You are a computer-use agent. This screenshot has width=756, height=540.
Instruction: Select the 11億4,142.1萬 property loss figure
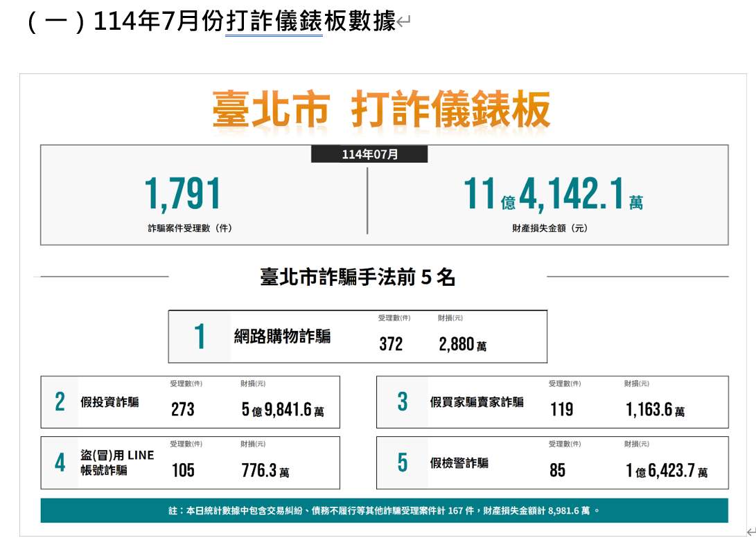(552, 195)
